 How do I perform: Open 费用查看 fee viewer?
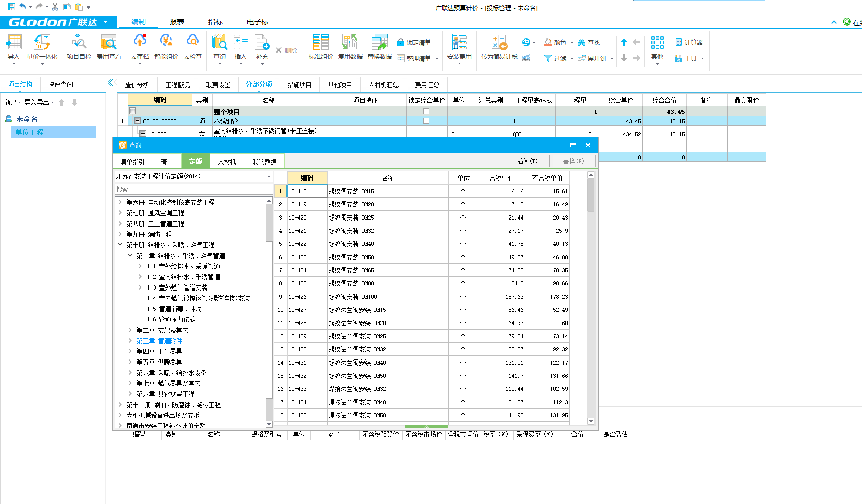[x=109, y=43]
